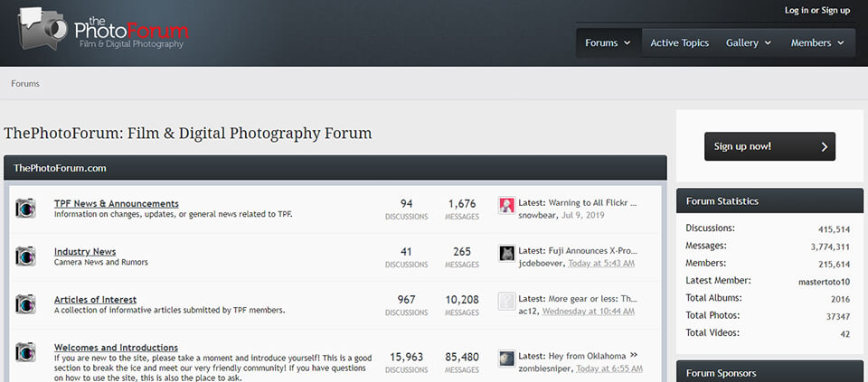Open snowbear's profile link
Image resolution: width=868 pixels, height=382 pixels.
tap(538, 215)
